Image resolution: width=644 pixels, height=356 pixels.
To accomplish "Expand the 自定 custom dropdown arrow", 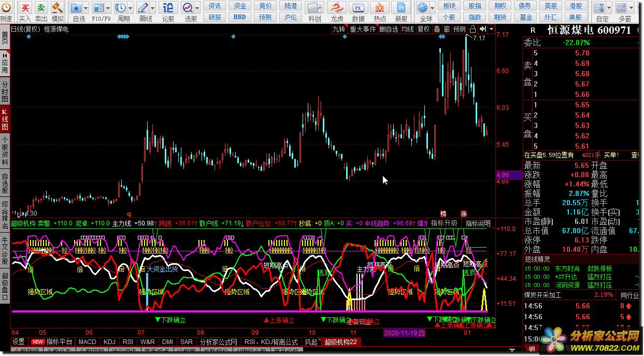I will (609, 8).
